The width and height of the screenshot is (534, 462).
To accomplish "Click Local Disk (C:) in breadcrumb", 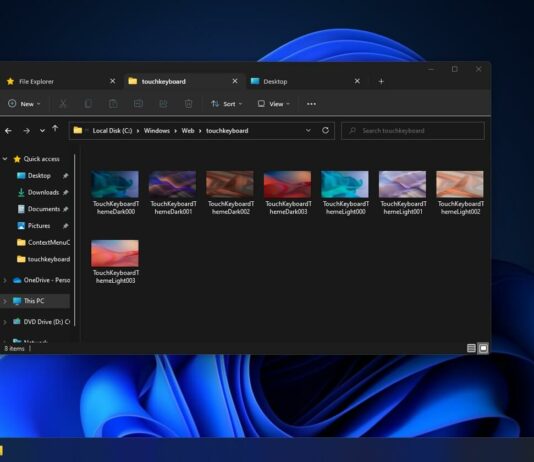I will [112, 131].
